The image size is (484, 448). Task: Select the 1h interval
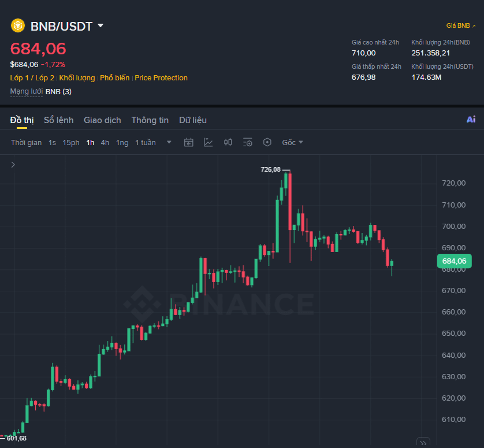[90, 143]
